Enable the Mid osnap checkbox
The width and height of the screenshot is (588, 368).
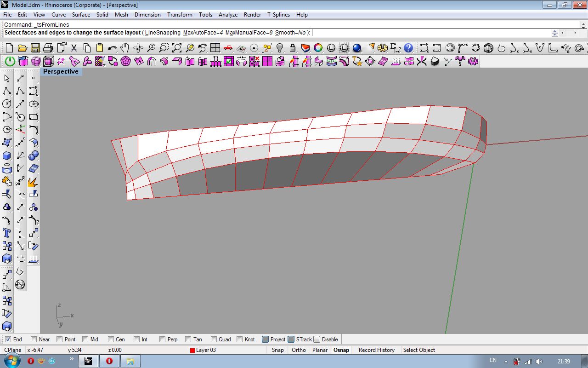(x=85, y=339)
